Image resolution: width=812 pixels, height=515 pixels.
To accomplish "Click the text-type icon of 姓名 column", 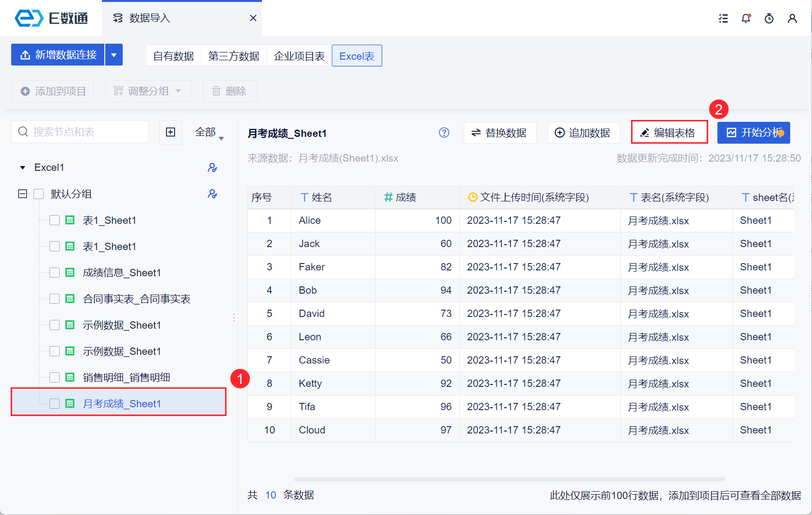I will tap(305, 197).
